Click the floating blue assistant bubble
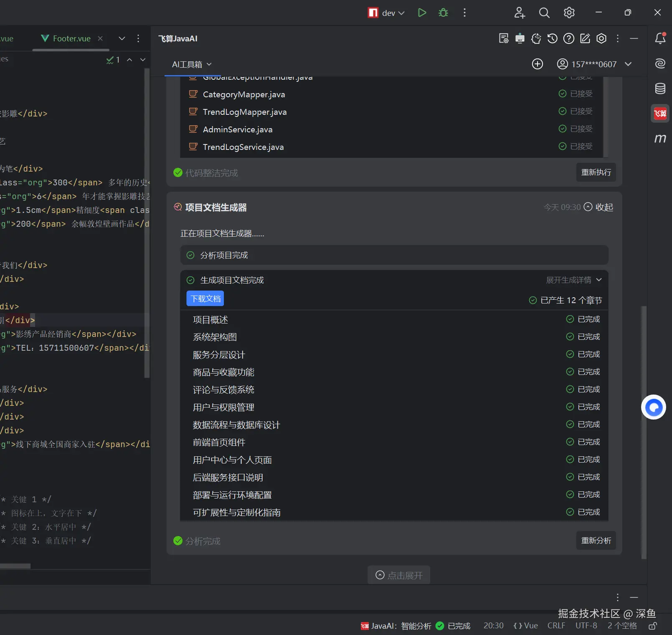The image size is (672, 635). (x=654, y=407)
